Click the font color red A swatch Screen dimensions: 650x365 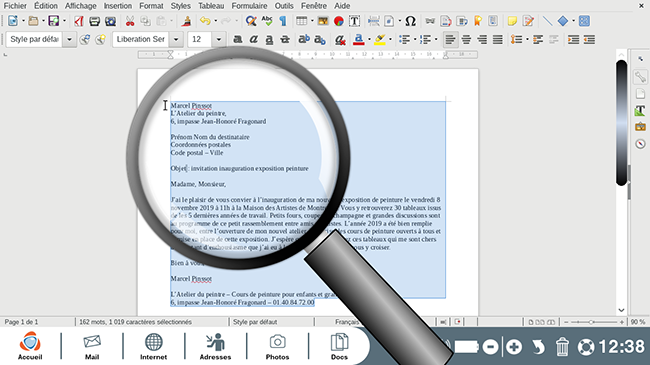(x=359, y=39)
